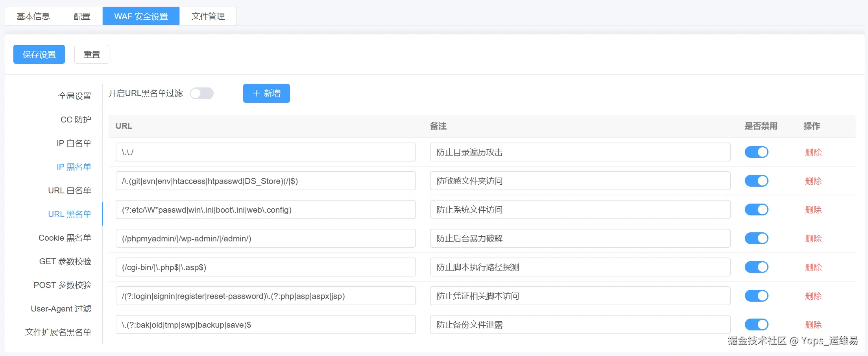
Task: Edit the 防敏感文件夹访问 remark field
Action: (x=580, y=181)
